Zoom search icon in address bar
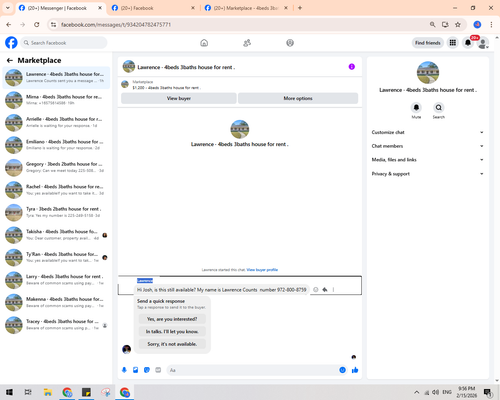The image size is (500, 400). point(432,24)
